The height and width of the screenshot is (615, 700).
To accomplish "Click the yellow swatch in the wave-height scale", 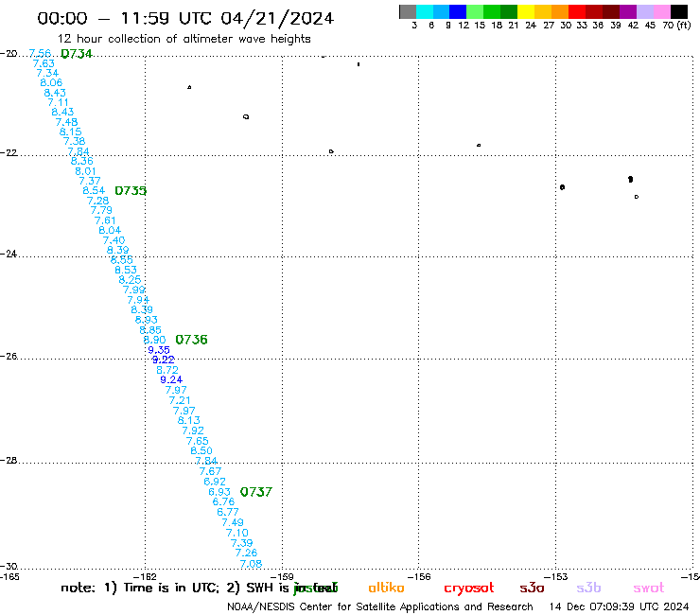I will click(x=526, y=11).
